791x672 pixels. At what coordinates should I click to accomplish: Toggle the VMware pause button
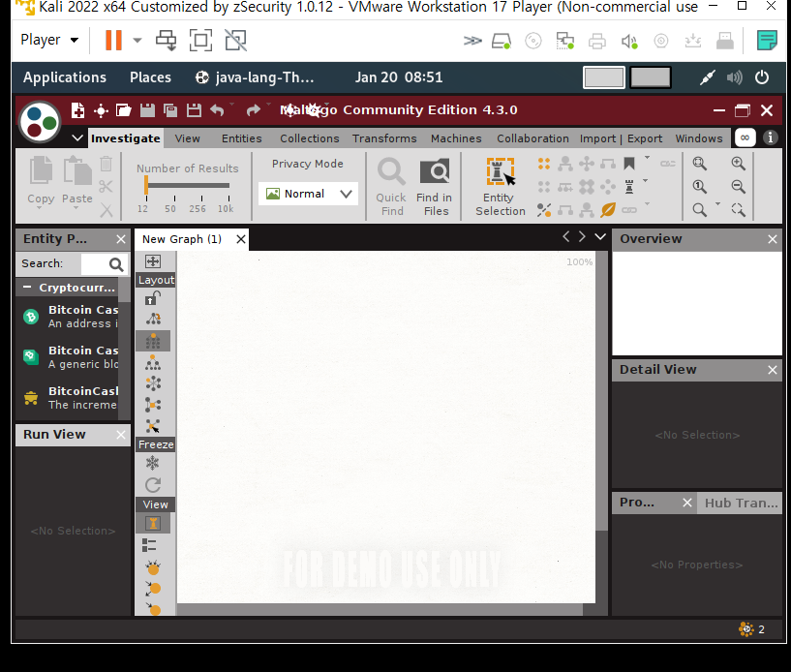113,40
